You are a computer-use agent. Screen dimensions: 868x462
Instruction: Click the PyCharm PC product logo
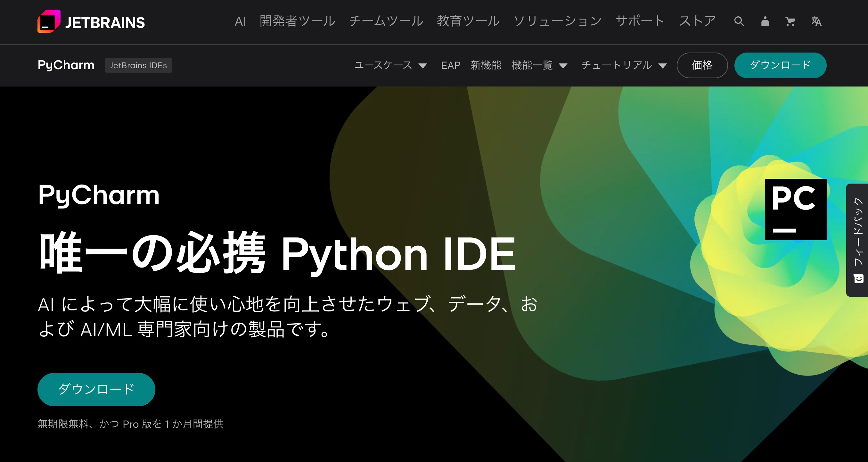pyautogui.click(x=796, y=209)
